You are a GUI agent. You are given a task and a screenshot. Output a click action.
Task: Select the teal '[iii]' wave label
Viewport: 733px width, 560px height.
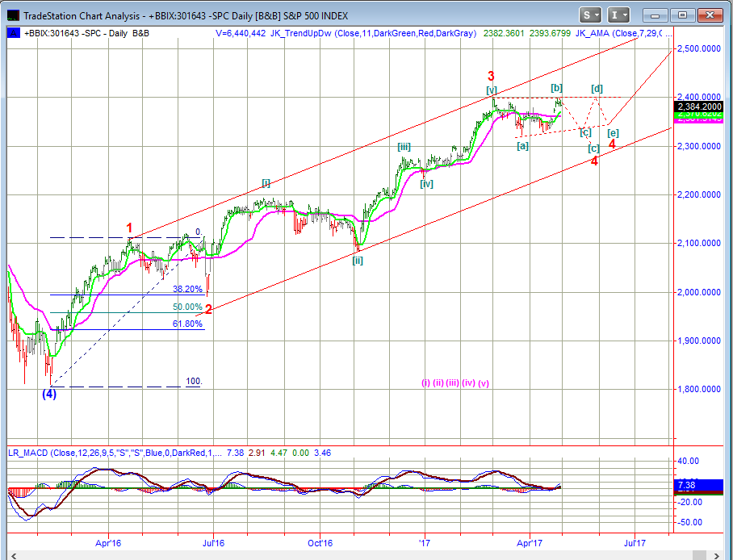[x=404, y=147]
